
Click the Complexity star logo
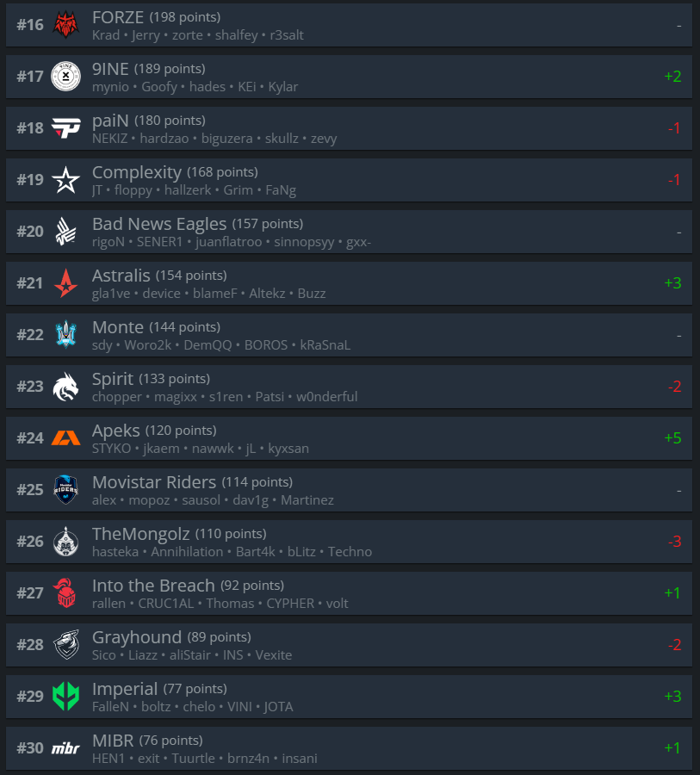[x=65, y=180]
